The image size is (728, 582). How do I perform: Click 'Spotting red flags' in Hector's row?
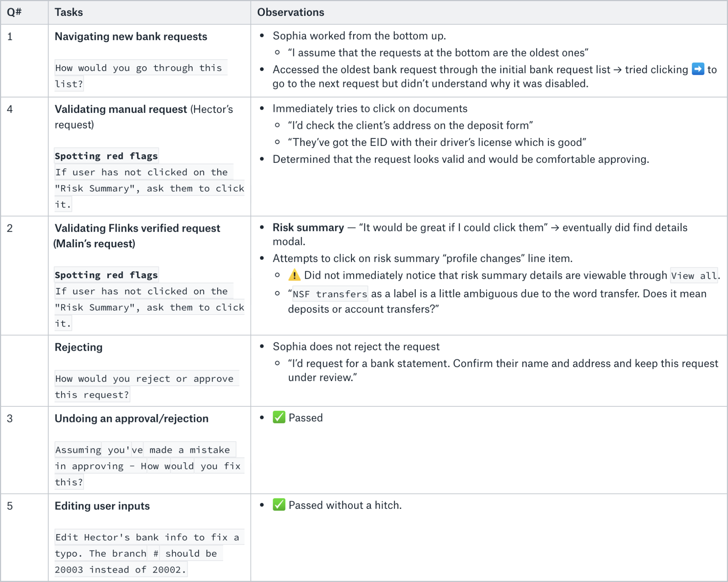click(106, 156)
